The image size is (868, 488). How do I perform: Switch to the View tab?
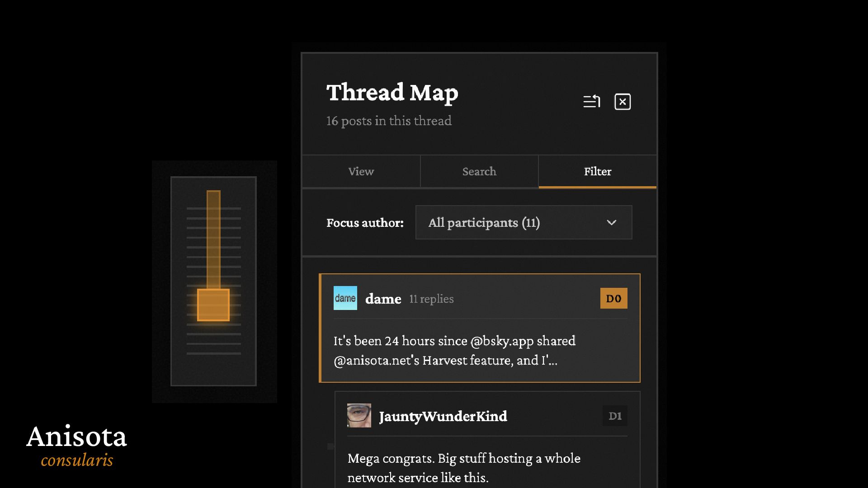click(361, 172)
